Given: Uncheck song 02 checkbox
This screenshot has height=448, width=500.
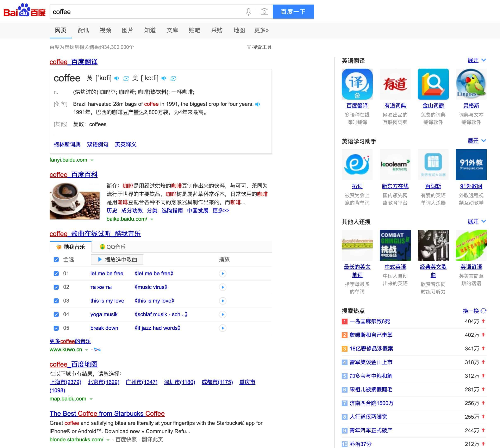Looking at the screenshot, I should [x=56, y=287].
